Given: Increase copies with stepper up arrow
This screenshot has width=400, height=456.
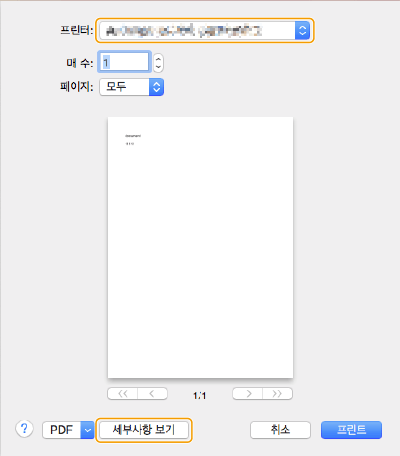Looking at the screenshot, I should [x=158, y=59].
